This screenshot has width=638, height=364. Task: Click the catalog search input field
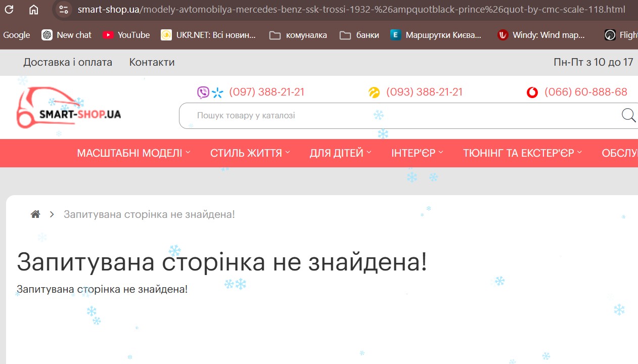[394, 116]
